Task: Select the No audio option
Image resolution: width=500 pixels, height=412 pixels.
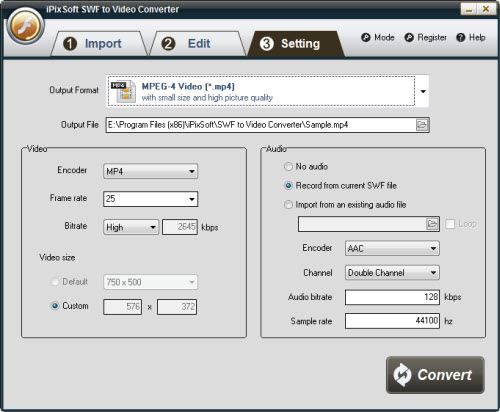Action: (x=288, y=166)
